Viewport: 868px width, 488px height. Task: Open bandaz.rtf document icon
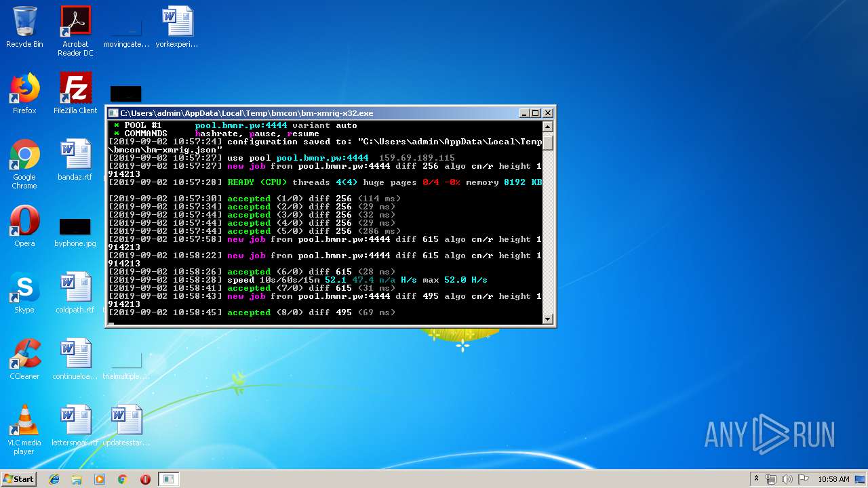[x=75, y=160]
